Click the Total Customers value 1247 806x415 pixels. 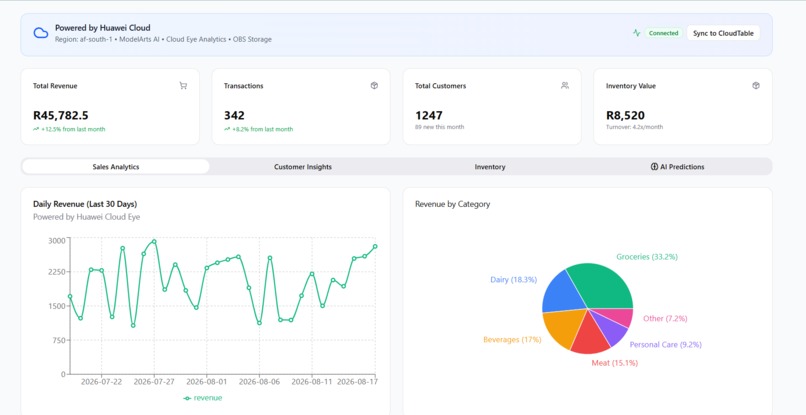click(x=429, y=115)
